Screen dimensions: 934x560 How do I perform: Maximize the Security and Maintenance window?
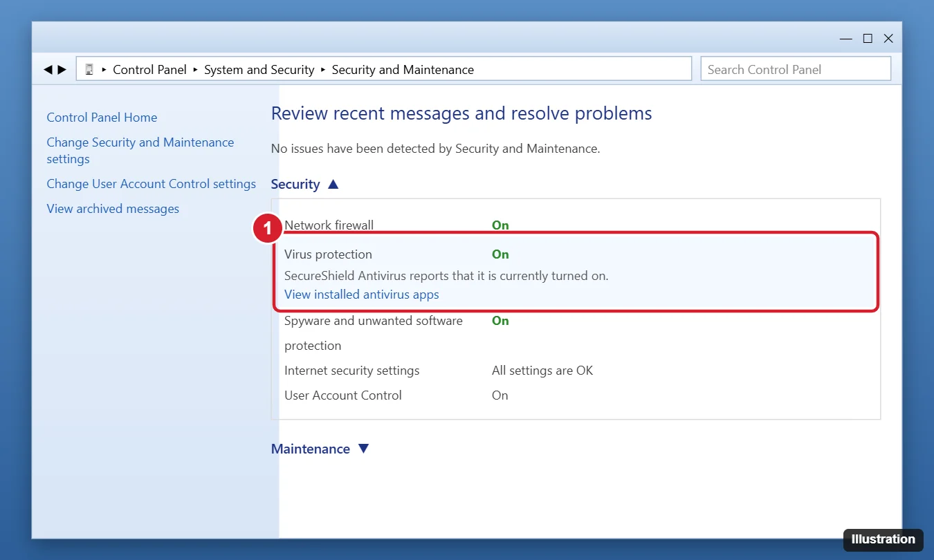868,39
